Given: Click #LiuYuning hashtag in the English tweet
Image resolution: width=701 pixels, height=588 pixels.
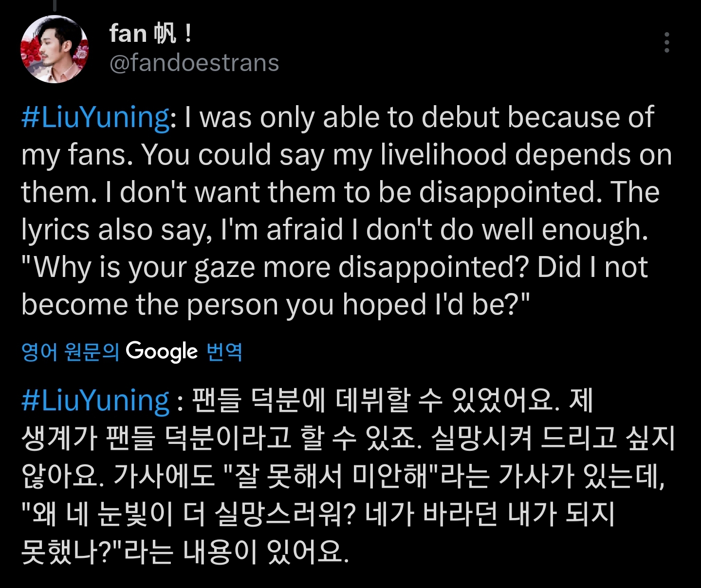Looking at the screenshot, I should point(95,117).
